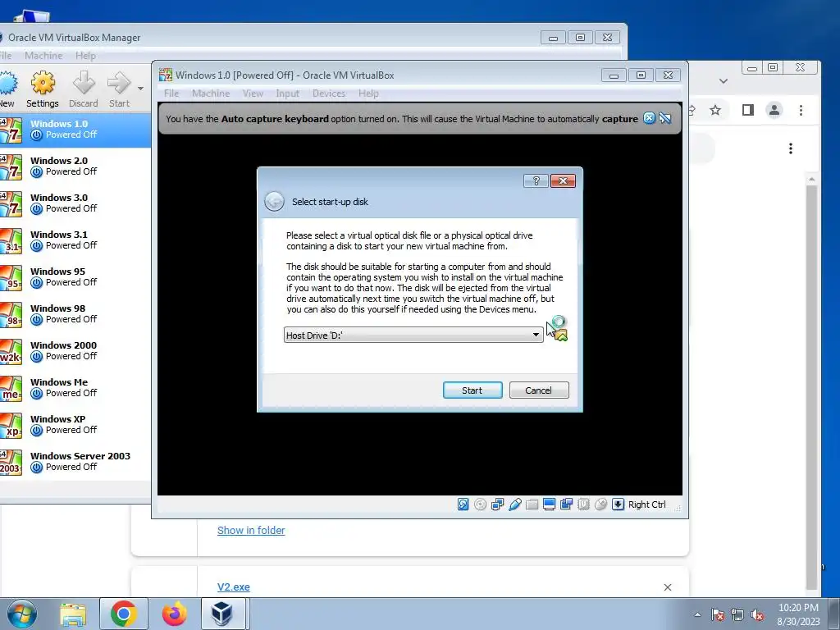Click the keyboard capture arrow status bar indicator

point(618,504)
